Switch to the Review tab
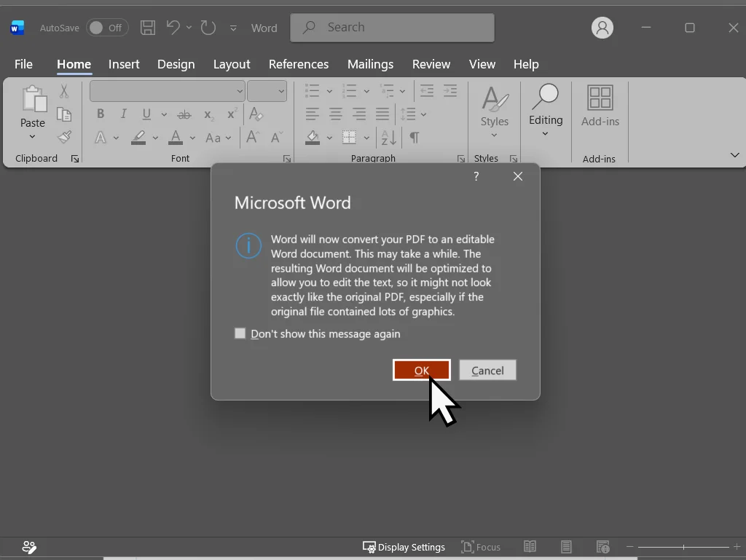 coord(431,64)
